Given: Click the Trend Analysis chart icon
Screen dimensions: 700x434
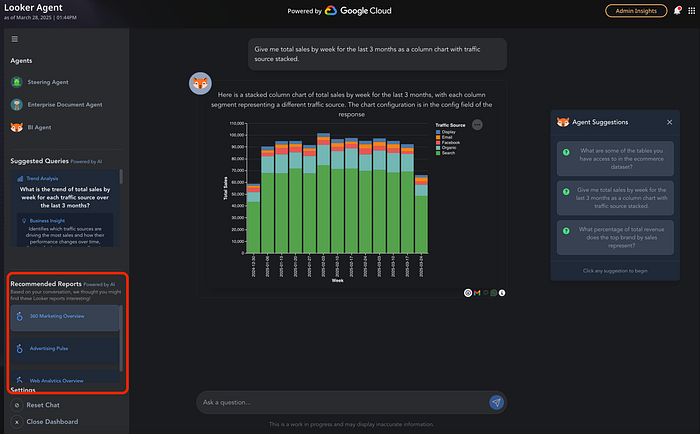Looking at the screenshot, I should pos(20,179).
